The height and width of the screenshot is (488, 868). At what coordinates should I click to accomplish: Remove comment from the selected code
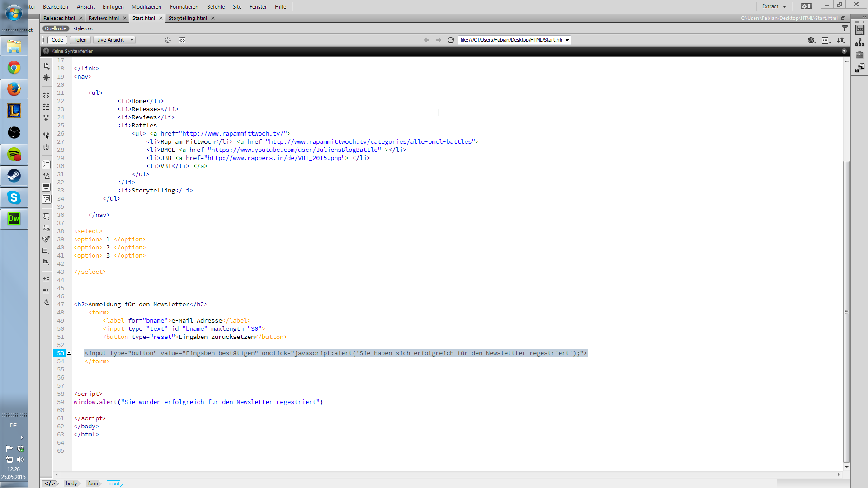46,228
